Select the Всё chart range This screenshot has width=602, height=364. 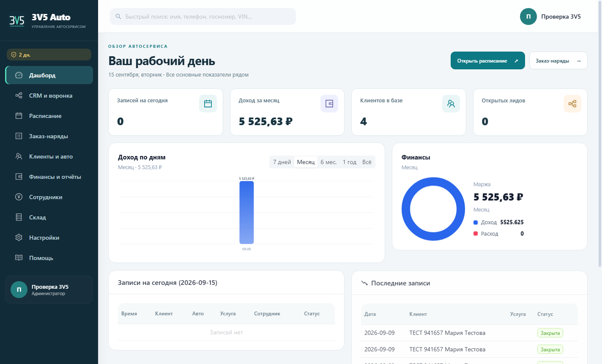(367, 162)
